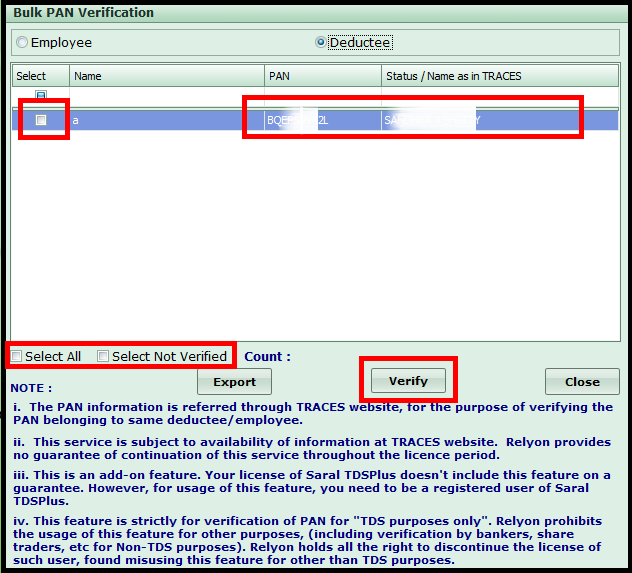
Task: Enable Select Not Verified checkbox
Action: (103, 356)
